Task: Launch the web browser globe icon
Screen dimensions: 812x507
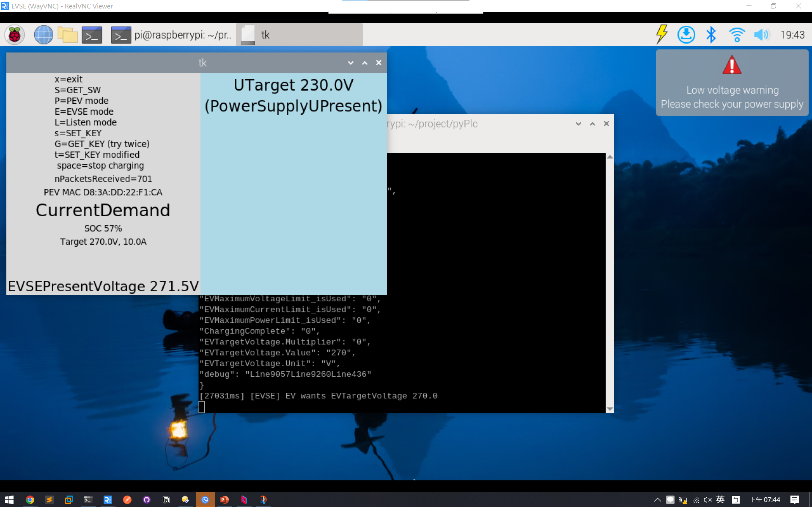Action: (43, 35)
